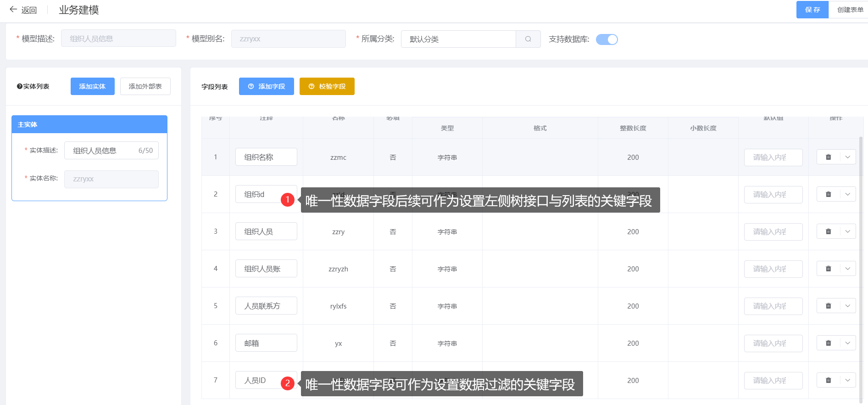Toggle the 支持数据库 switch
The width and height of the screenshot is (868, 405).
point(606,39)
